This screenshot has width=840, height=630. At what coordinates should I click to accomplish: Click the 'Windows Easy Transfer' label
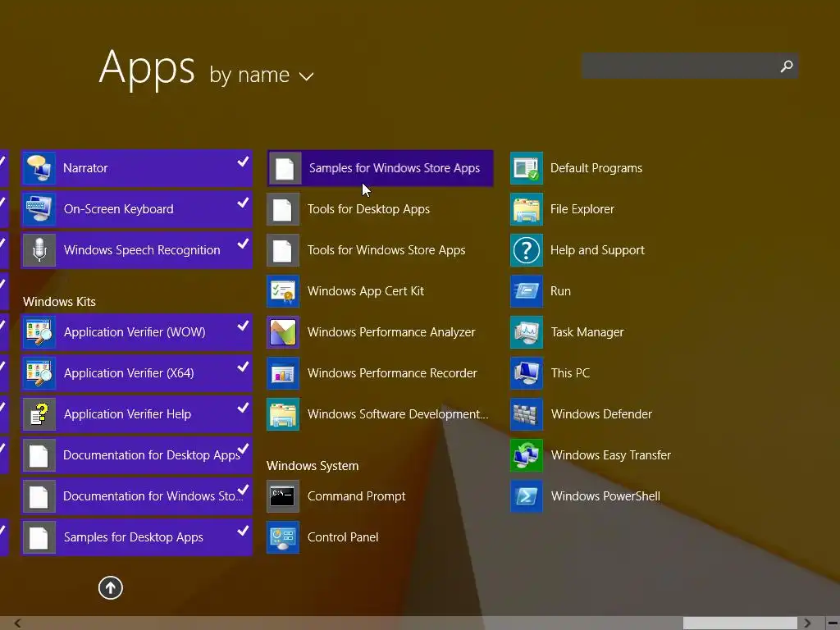point(610,455)
